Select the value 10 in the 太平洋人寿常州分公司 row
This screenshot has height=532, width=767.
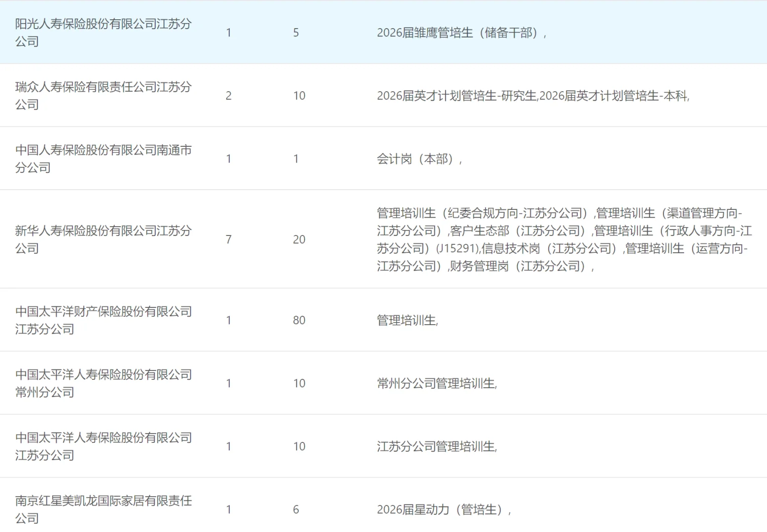[299, 383]
